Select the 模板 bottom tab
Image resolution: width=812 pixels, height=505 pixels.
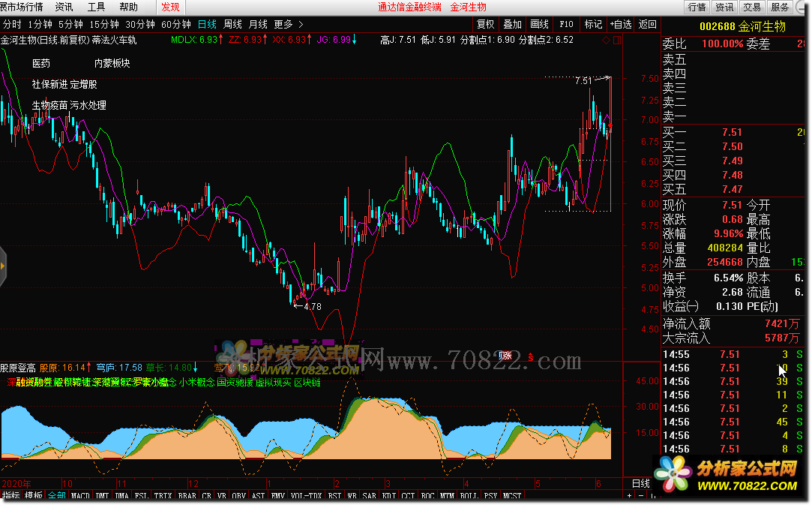[x=34, y=496]
